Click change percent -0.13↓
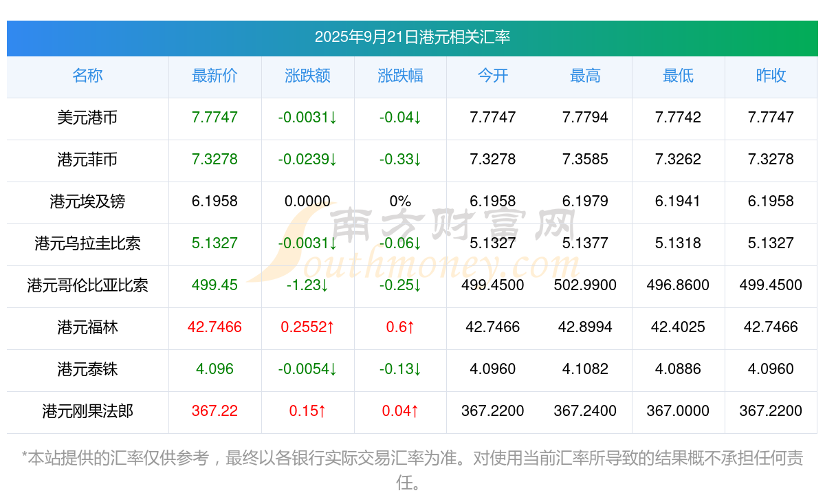The height and width of the screenshot is (504, 825). (x=400, y=369)
